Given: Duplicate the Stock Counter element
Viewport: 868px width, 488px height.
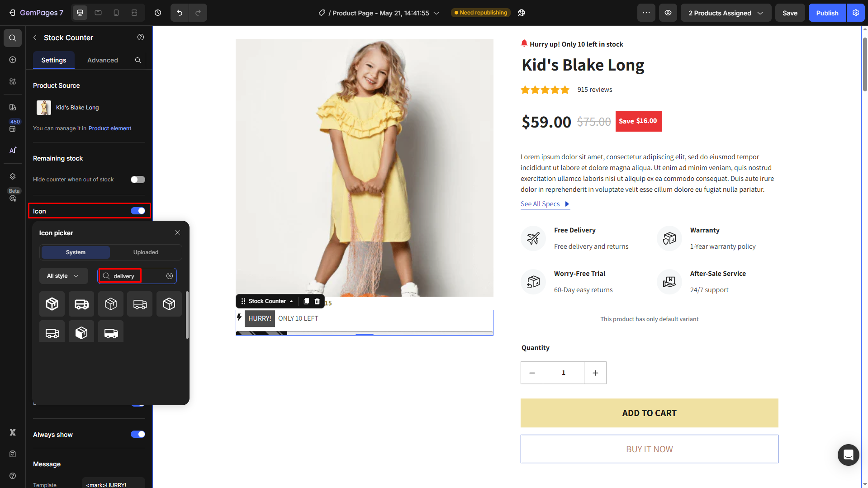Looking at the screenshot, I should pos(306,301).
